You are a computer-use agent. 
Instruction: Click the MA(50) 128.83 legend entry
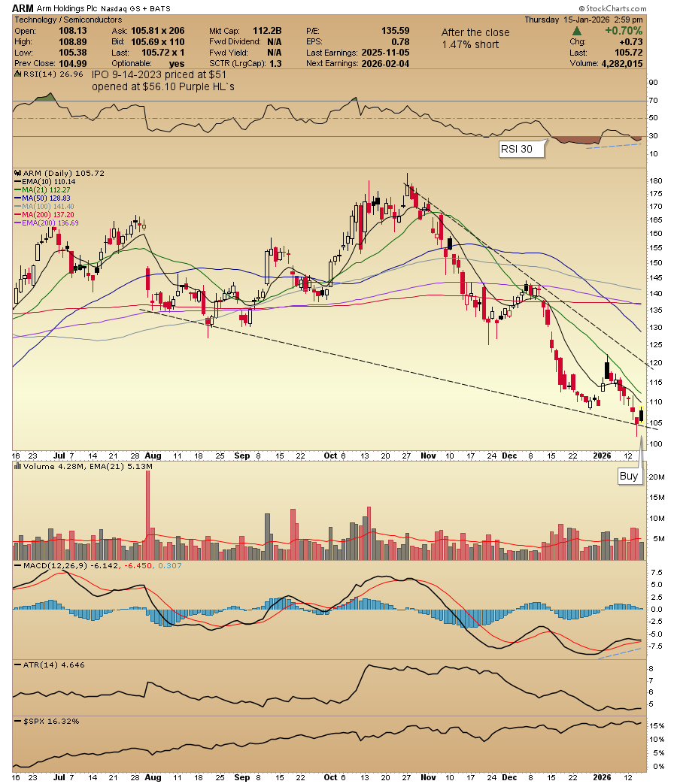(x=43, y=198)
